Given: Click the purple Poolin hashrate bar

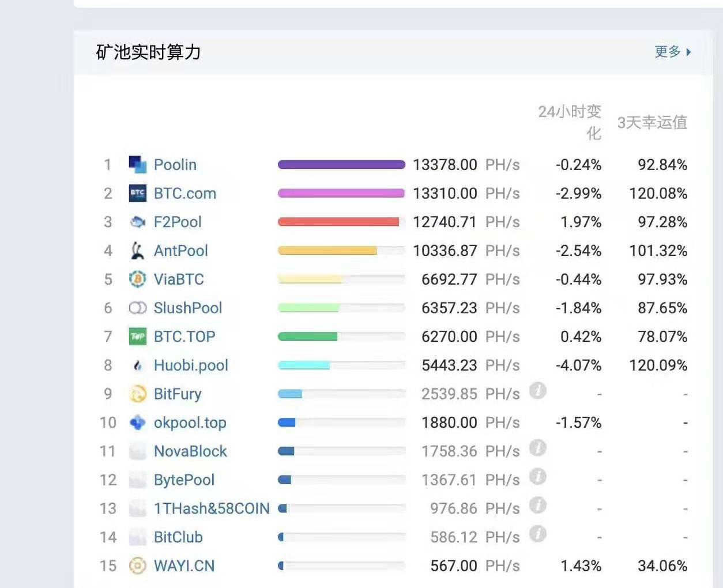Looking at the screenshot, I should coord(341,165).
